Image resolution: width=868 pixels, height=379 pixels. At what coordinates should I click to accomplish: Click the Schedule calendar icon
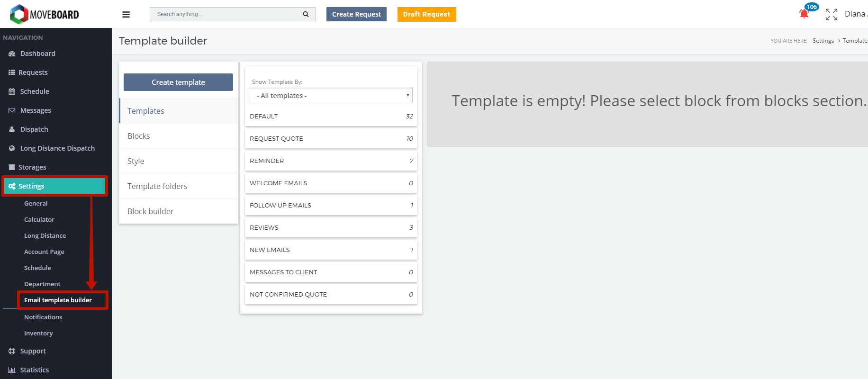tap(12, 91)
